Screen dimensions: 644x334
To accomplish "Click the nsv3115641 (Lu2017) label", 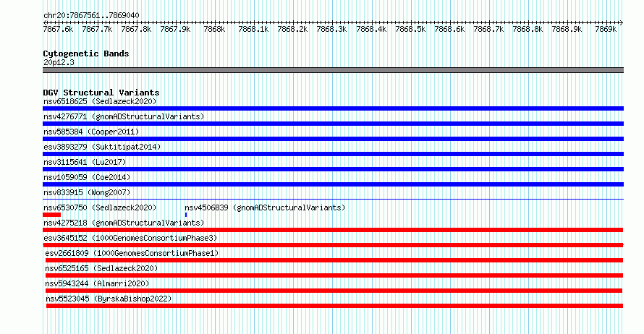I will 85,162.
